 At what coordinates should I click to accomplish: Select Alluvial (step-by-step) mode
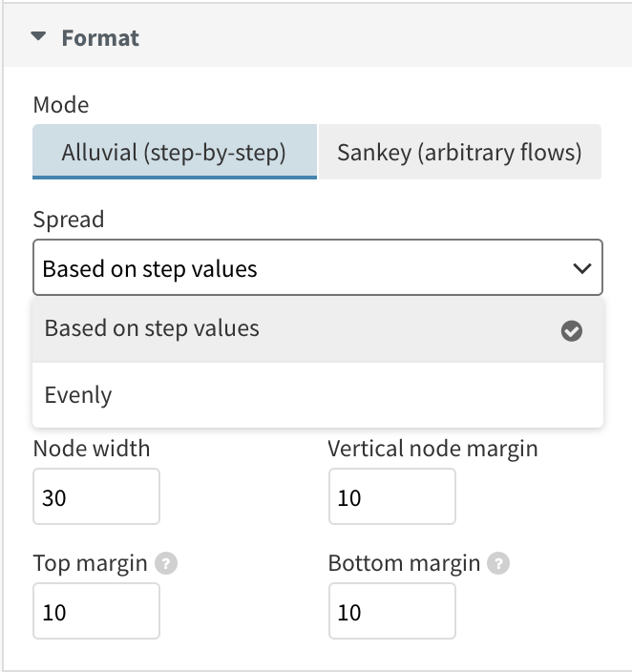click(175, 152)
